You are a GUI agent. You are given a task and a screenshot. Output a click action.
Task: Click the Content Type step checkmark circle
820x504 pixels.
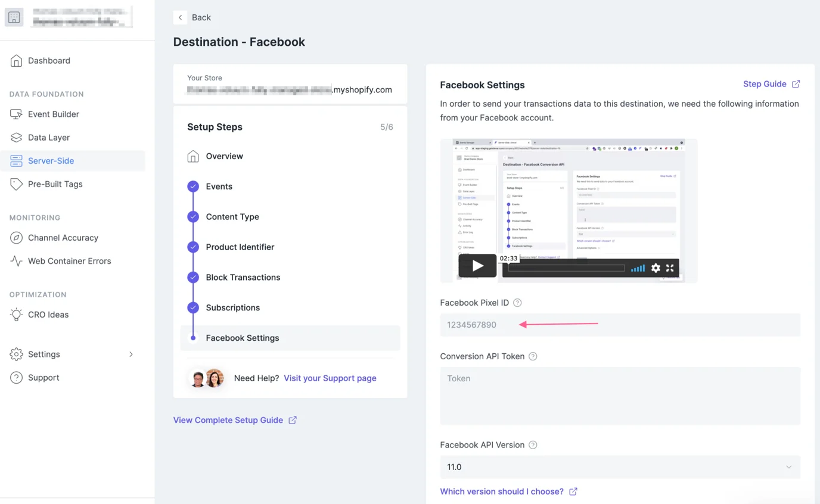coord(193,217)
